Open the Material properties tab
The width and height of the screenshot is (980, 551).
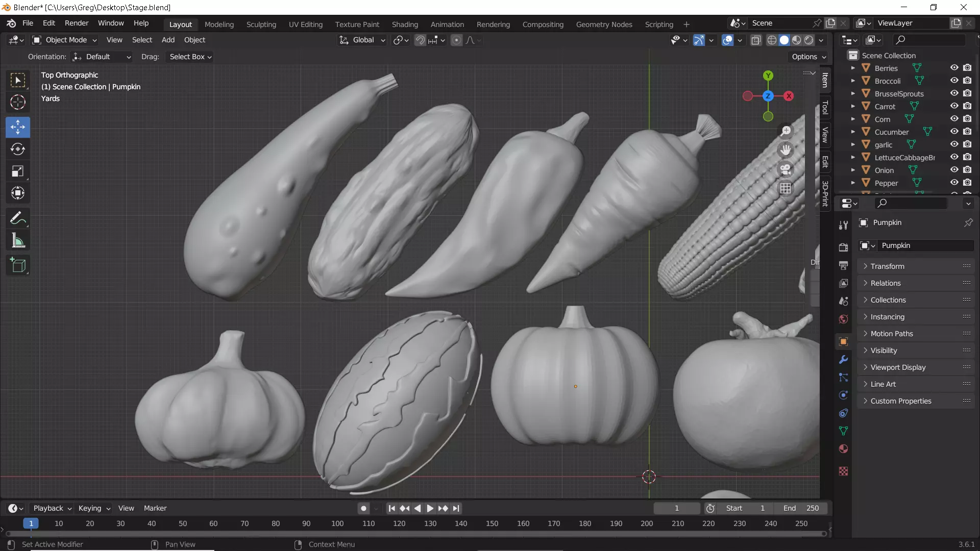point(843,449)
